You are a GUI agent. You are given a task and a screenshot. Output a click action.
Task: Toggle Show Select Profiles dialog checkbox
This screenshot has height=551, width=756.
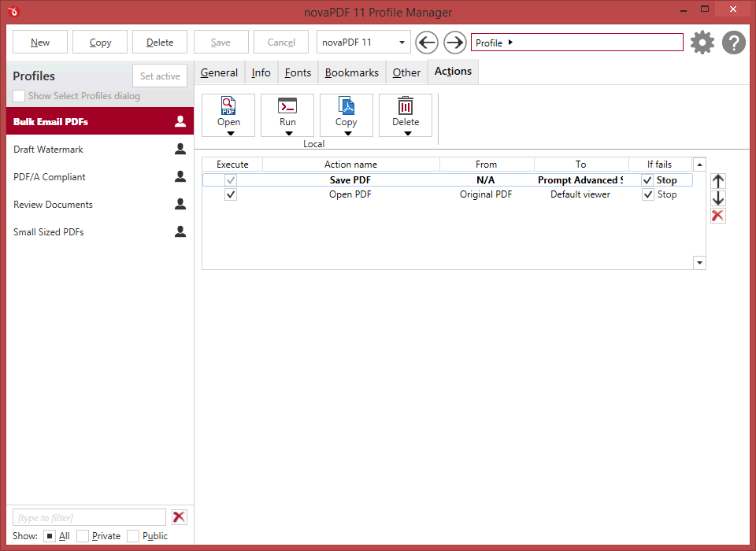coord(19,96)
